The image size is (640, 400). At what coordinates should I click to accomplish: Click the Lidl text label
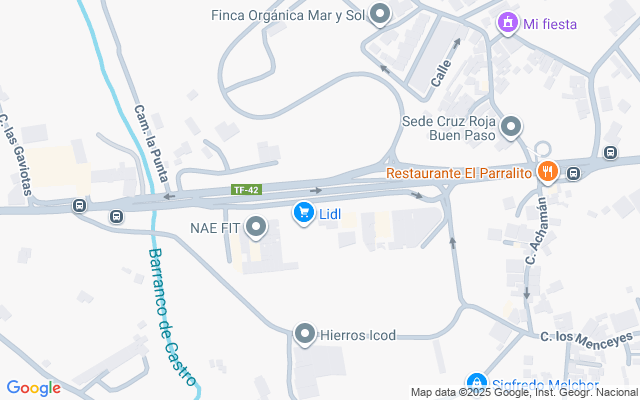[x=330, y=214]
